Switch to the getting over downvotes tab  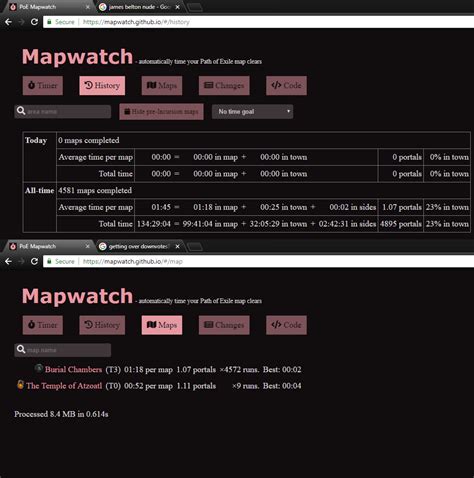point(138,246)
